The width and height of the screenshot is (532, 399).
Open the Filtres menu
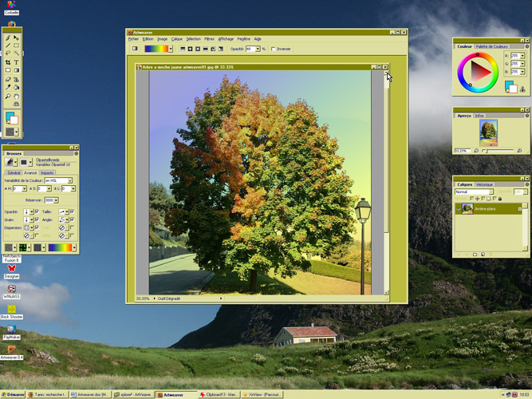pyautogui.click(x=209, y=38)
